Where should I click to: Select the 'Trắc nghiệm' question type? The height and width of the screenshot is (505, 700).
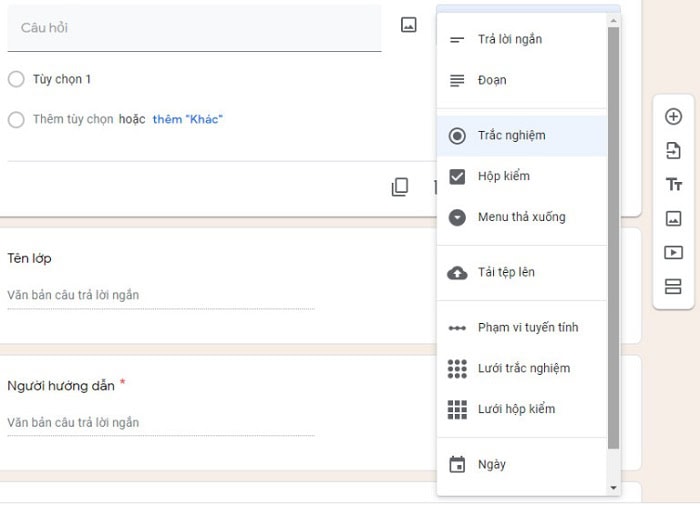click(x=521, y=135)
